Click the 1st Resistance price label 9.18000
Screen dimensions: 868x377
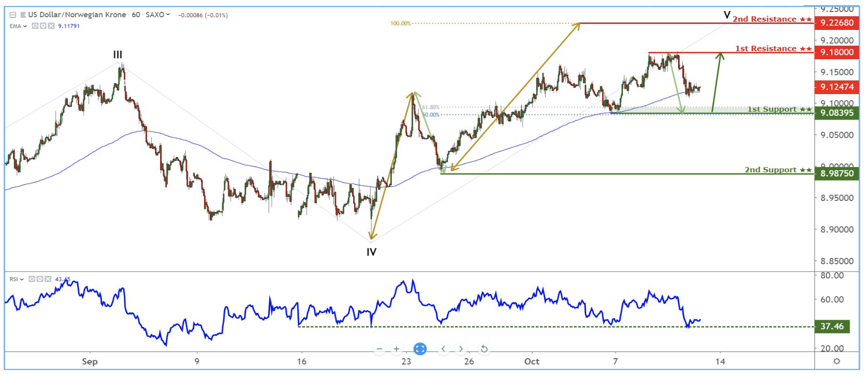click(837, 52)
